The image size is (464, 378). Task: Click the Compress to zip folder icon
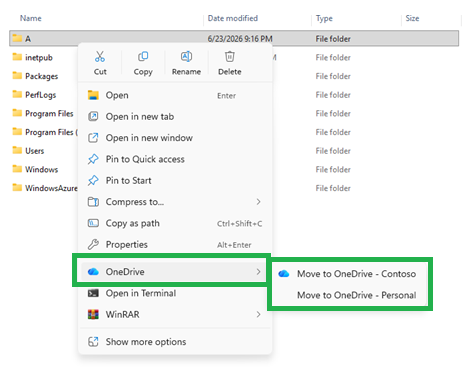93,202
